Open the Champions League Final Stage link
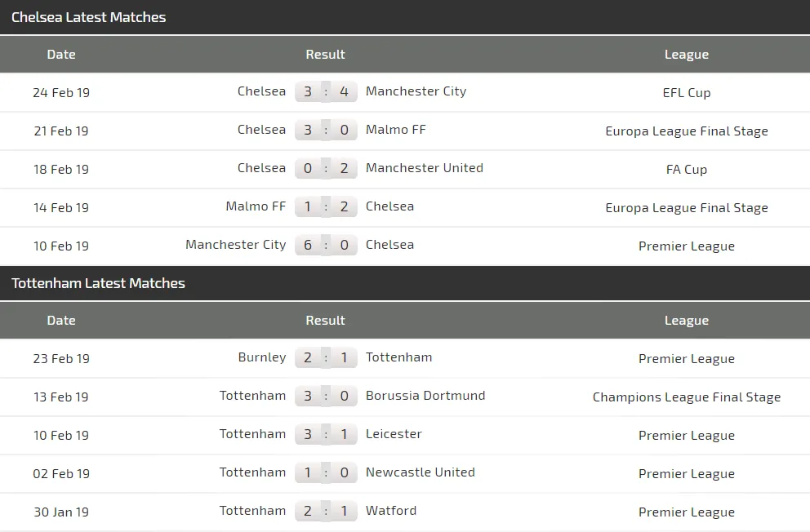This screenshot has width=810, height=532. click(x=687, y=397)
